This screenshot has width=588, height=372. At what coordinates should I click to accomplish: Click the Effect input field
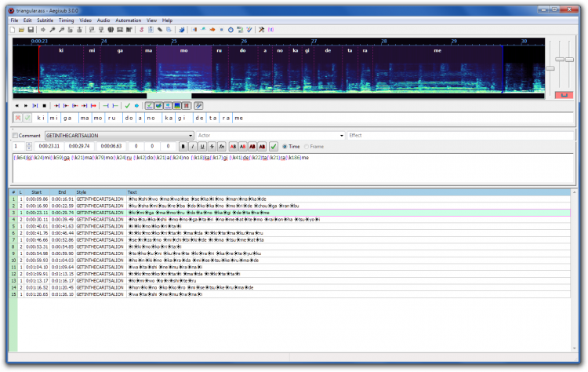pyautogui.click(x=461, y=135)
